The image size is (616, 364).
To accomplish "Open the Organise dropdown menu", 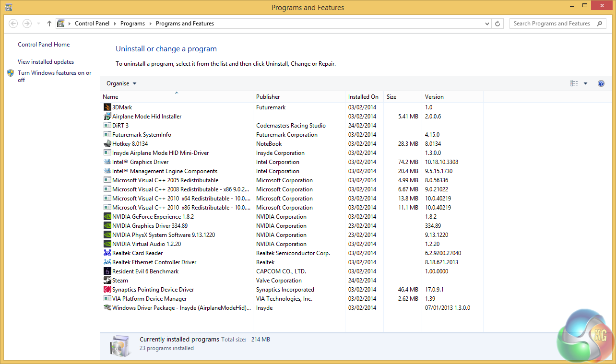I will pos(121,83).
